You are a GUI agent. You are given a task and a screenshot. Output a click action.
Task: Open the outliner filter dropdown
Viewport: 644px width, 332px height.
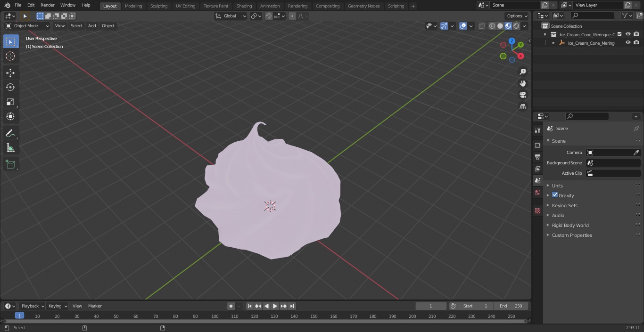(x=627, y=16)
